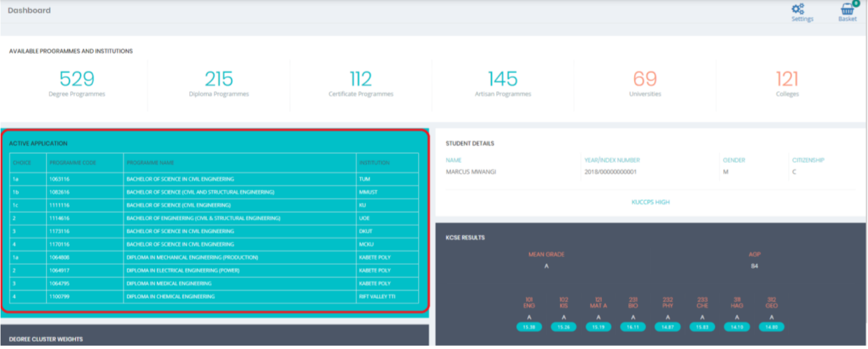The image size is (868, 349).
Task: Click the MAT A subject score badge
Action: click(x=598, y=327)
